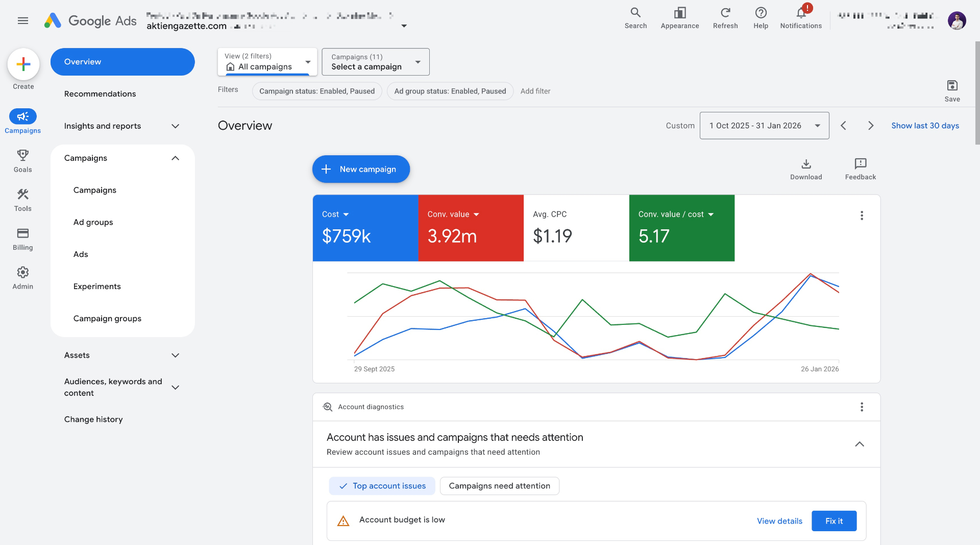
Task: Click the Google Ads logo
Action: click(90, 20)
